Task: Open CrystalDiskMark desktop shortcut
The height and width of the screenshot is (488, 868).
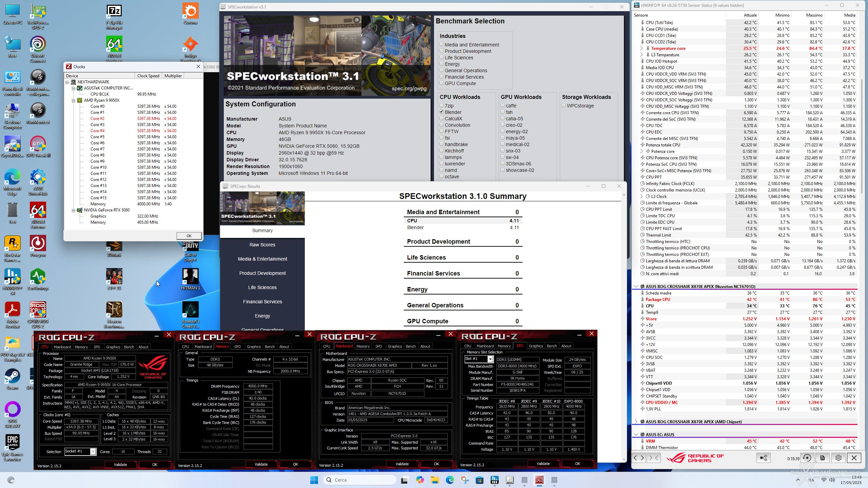Action: [13, 147]
